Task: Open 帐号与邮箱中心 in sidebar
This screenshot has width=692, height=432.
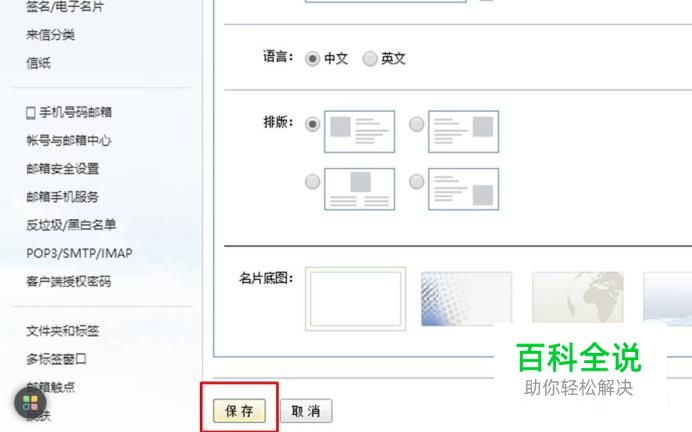Action: (x=68, y=140)
